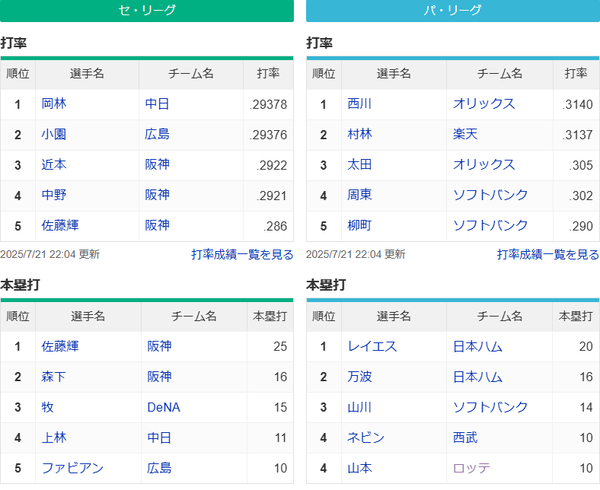
Task: Open player レイエス link
Action: [x=372, y=346]
